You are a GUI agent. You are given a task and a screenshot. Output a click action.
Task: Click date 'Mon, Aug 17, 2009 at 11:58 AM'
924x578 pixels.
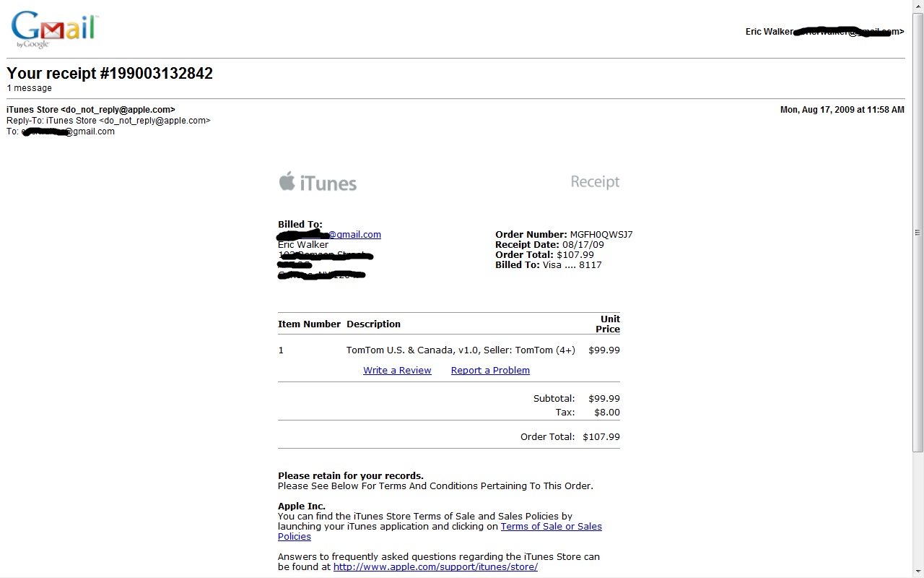click(842, 110)
